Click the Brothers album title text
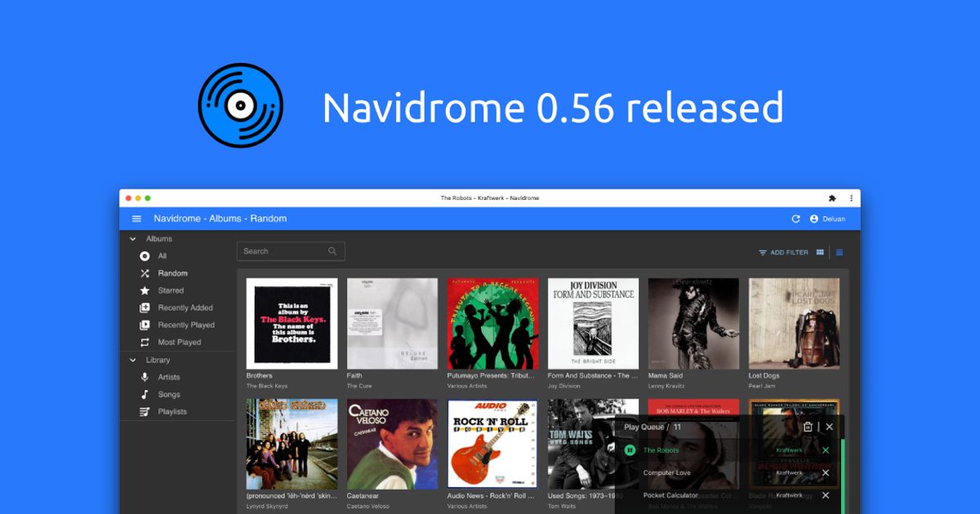980x514 pixels. pos(260,376)
